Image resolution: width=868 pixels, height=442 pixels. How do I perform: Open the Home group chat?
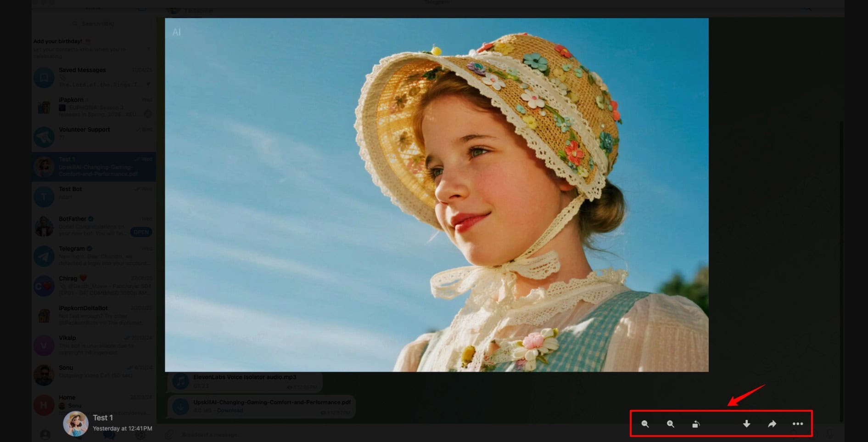94,405
